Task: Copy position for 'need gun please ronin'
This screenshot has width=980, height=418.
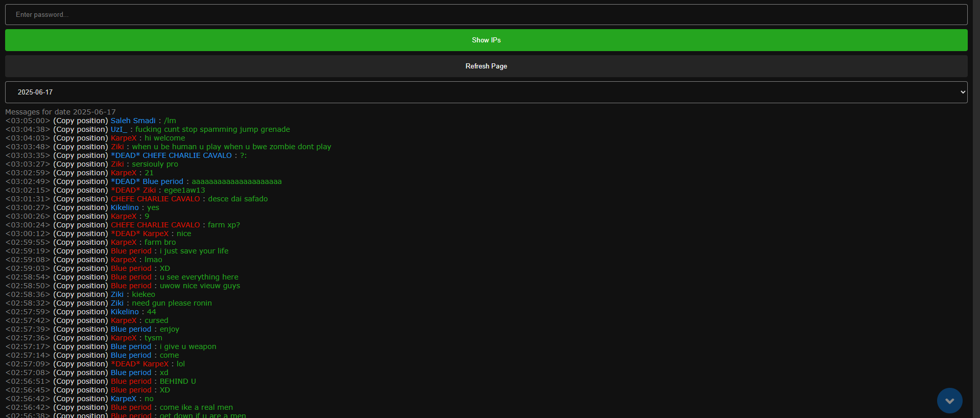Action: pos(81,304)
